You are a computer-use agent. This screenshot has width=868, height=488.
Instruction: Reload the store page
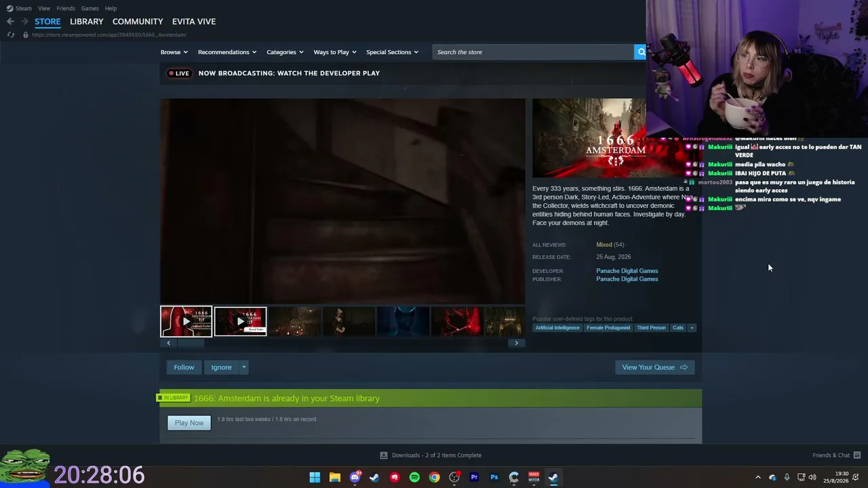11,35
